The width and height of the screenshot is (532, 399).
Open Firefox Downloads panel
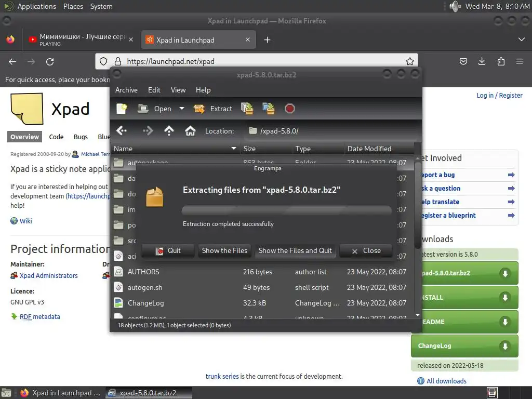pos(482,61)
